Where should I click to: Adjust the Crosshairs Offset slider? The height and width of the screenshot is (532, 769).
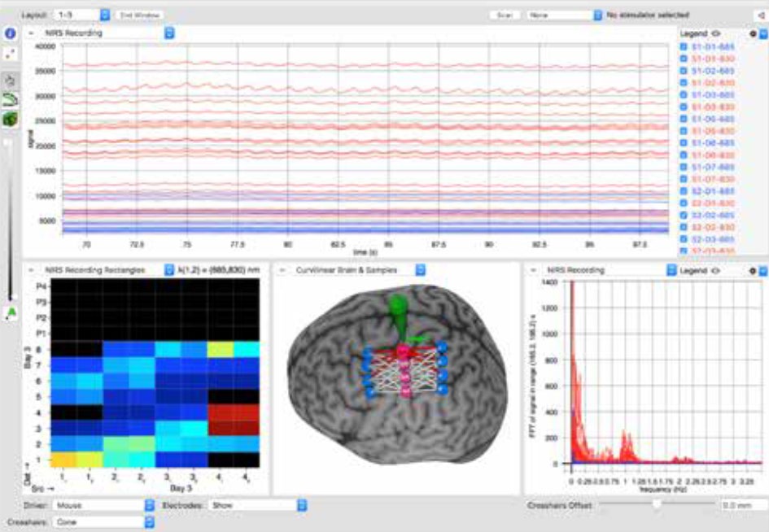click(657, 504)
